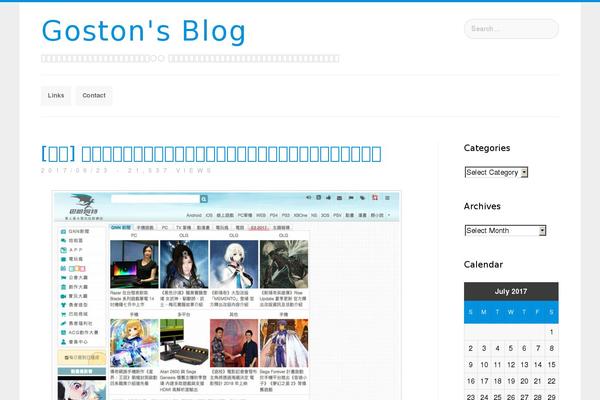Open the Links navigation button
The height and width of the screenshot is (400, 600).
56,96
